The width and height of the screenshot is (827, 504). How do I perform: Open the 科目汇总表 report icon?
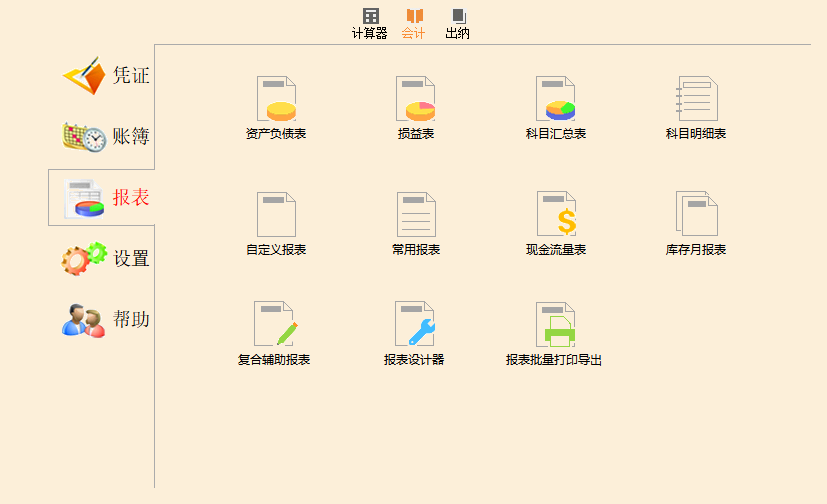pos(555,99)
